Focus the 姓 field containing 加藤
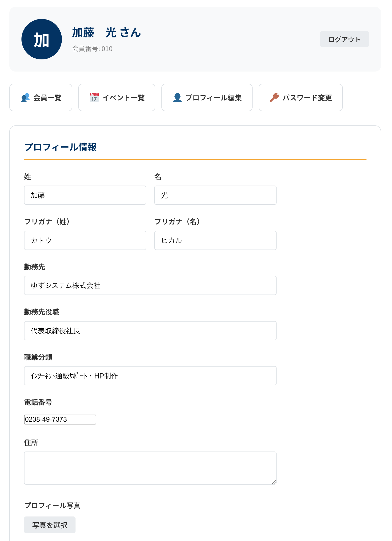This screenshot has width=392, height=541. point(85,195)
